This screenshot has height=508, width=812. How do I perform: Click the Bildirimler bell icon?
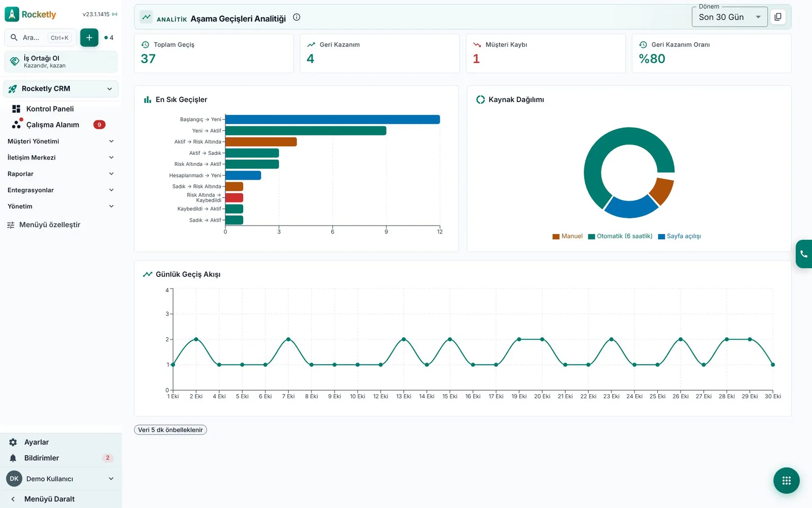[13, 458]
